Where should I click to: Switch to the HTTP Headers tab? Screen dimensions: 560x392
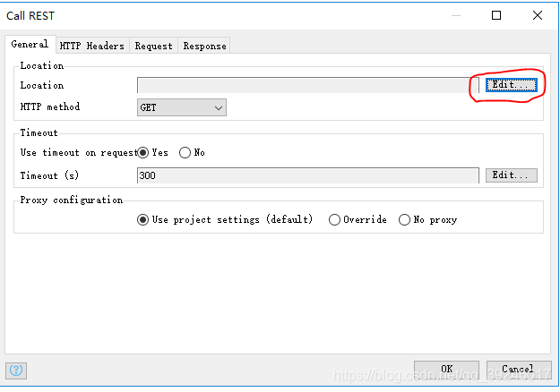[92, 46]
